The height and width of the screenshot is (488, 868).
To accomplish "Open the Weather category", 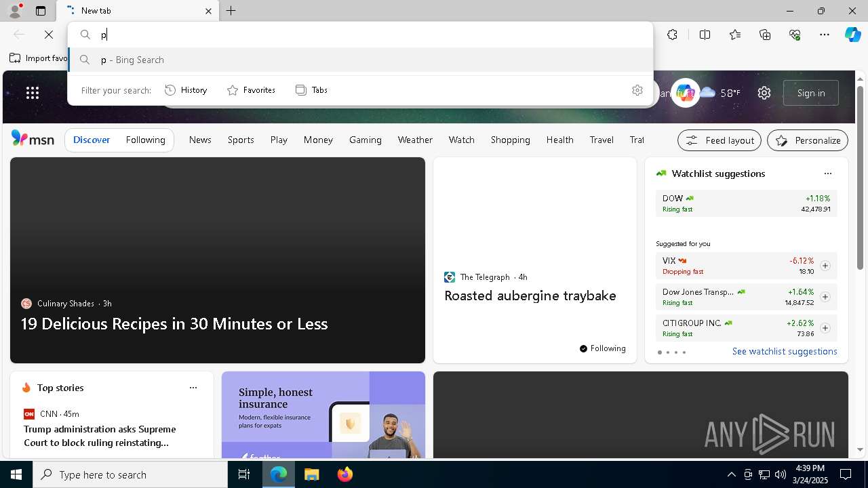I will tap(415, 140).
